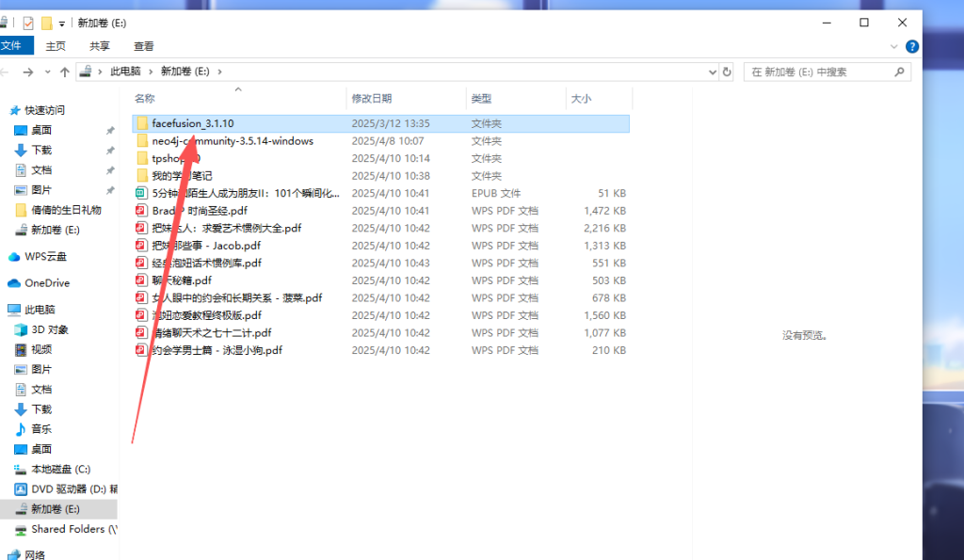The image size is (964, 560).
Task: Expand the recent locations dropdown arrow
Action: pyautogui.click(x=49, y=72)
